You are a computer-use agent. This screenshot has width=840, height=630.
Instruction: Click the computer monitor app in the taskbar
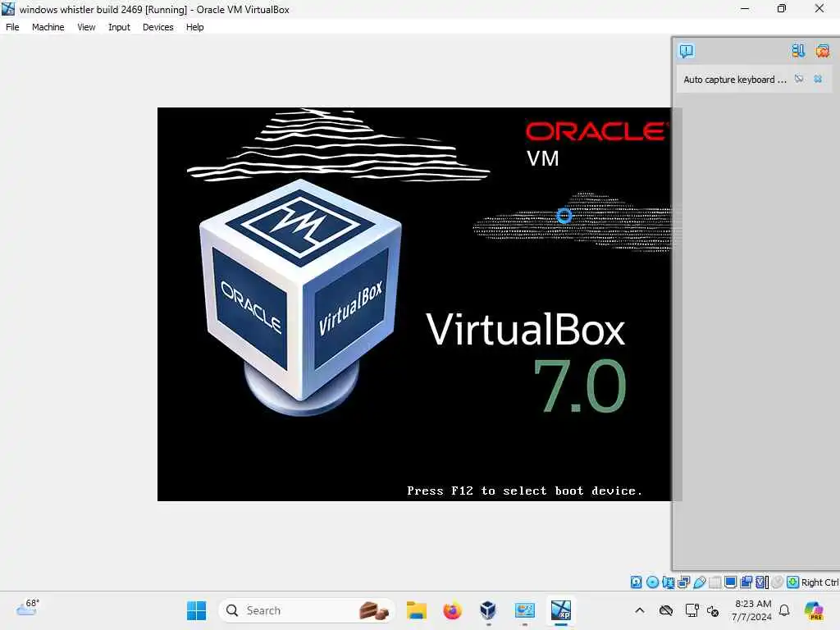pyautogui.click(x=524, y=610)
